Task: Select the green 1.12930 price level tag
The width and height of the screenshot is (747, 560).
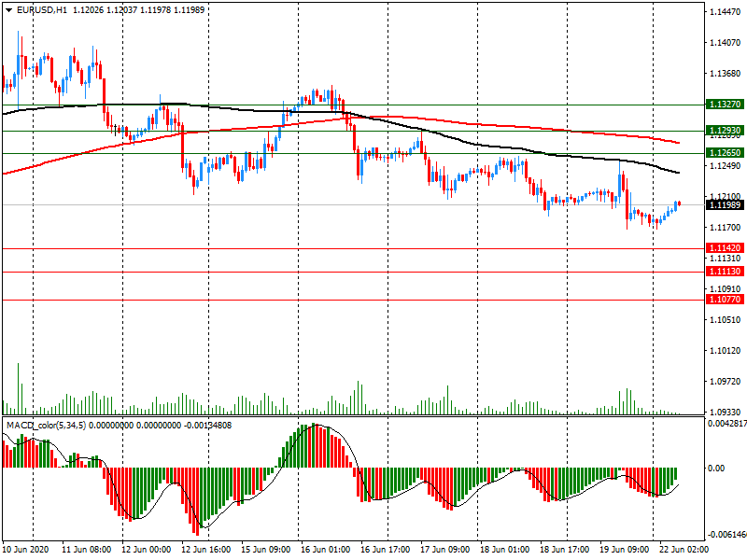Action: pyautogui.click(x=725, y=132)
